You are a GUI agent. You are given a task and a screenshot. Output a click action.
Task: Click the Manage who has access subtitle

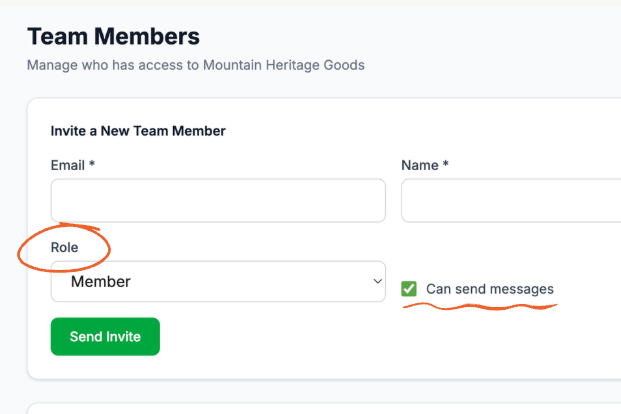[x=196, y=65]
